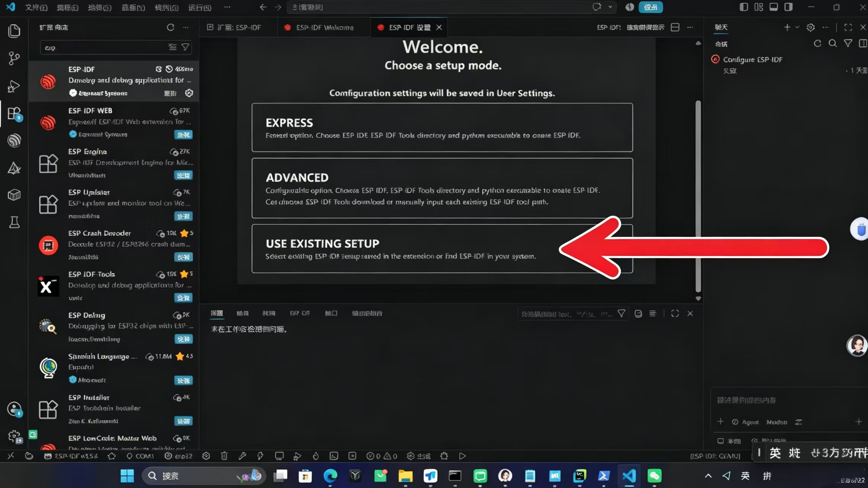Open the Extensions view icon
The image size is (868, 488).
coord(15,114)
